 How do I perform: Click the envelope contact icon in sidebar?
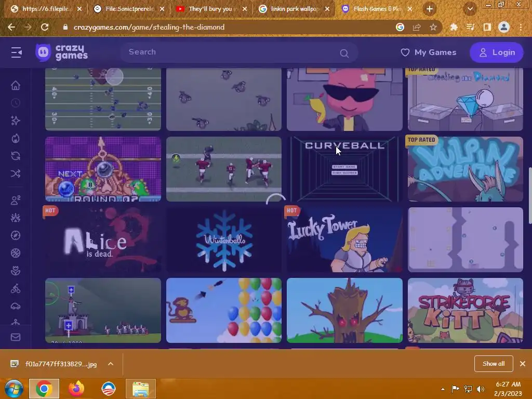[16, 337]
